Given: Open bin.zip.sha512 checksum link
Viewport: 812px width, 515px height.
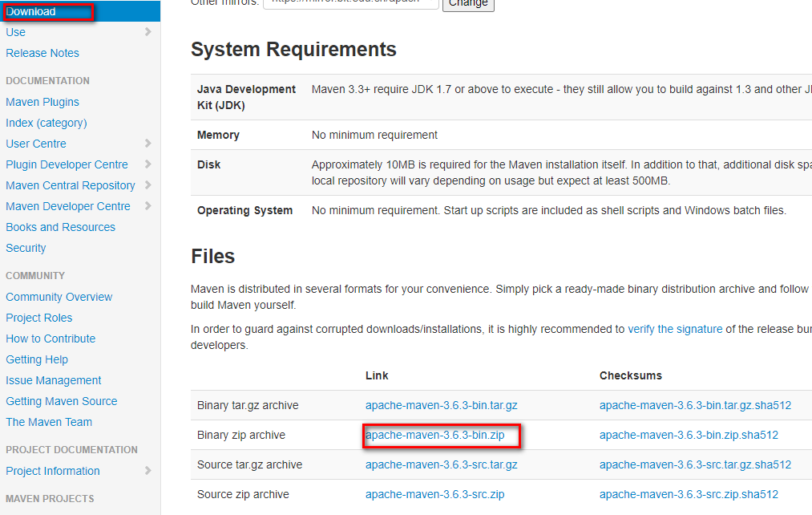Looking at the screenshot, I should (x=689, y=436).
